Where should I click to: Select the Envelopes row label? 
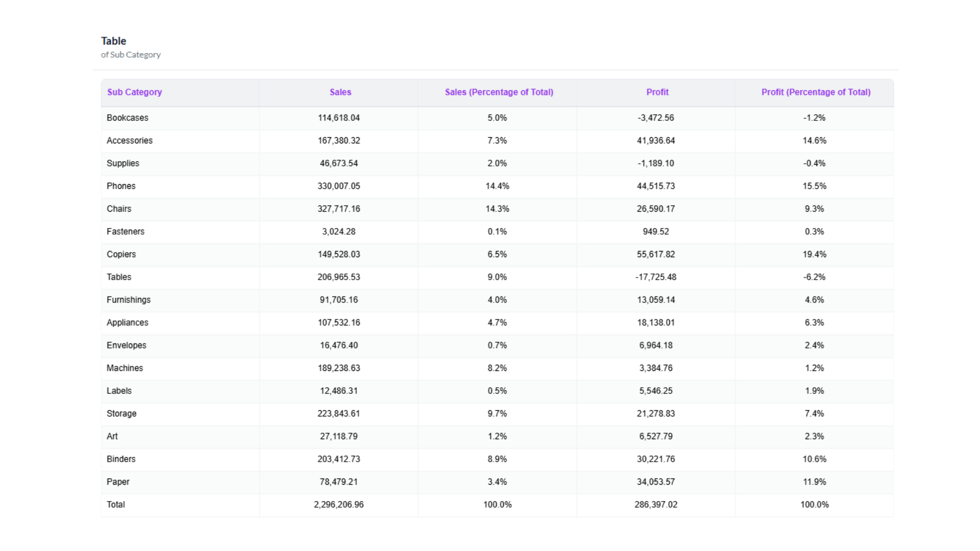(x=127, y=345)
